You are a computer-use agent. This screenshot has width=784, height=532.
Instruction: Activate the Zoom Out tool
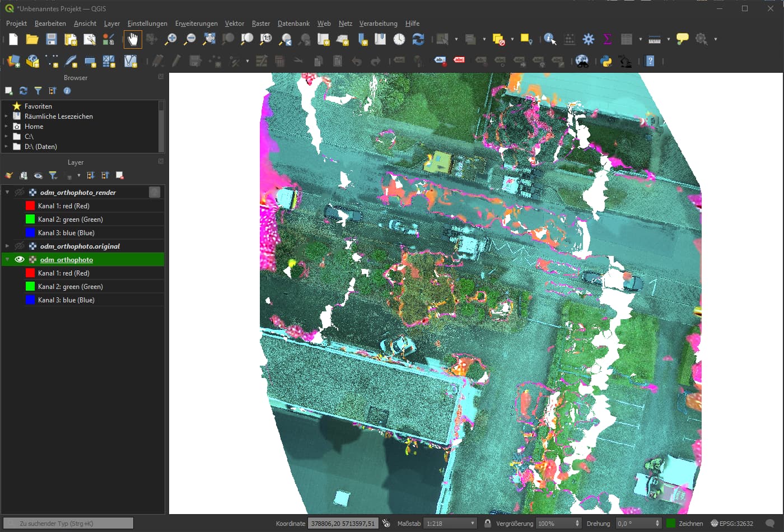[x=190, y=39]
